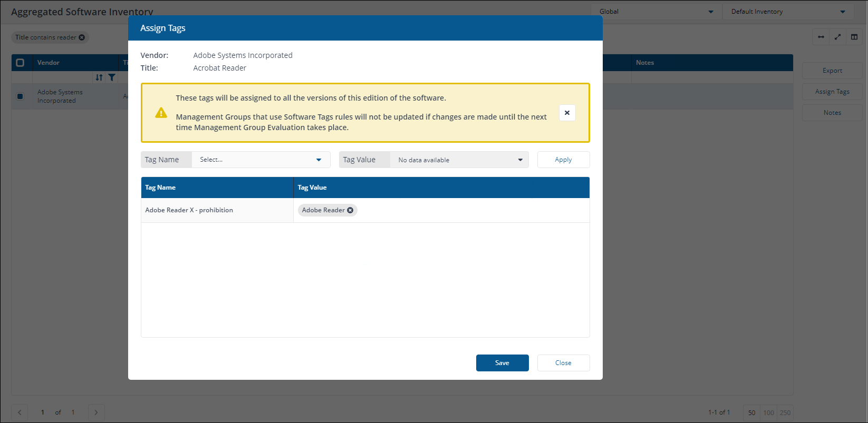Open the Tag Value dropdown
This screenshot has height=423, width=868.
(x=459, y=160)
